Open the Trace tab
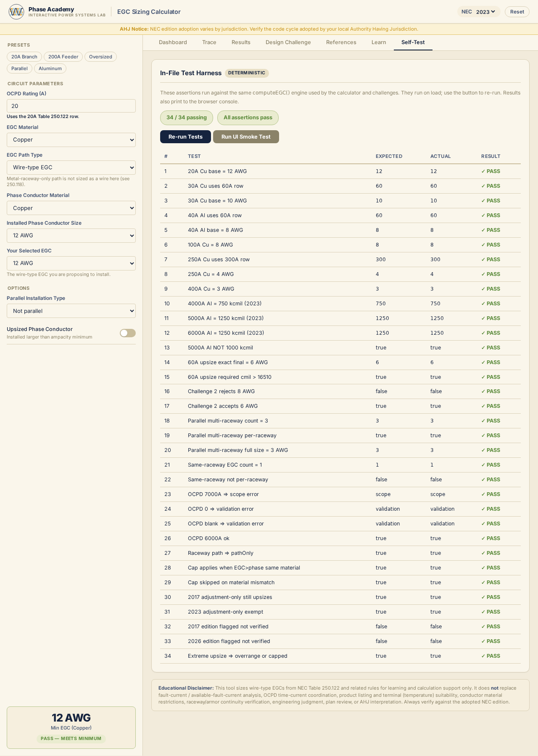Image resolution: width=538 pixels, height=756 pixels. point(209,42)
